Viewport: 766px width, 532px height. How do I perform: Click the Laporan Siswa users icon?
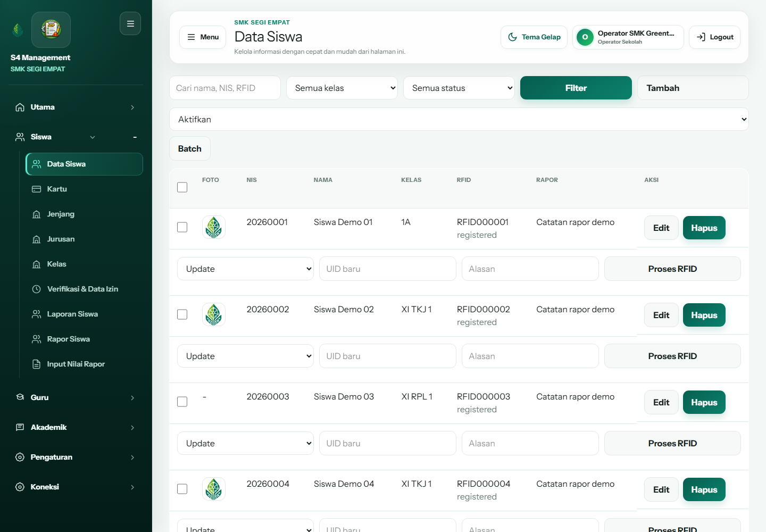pyautogui.click(x=37, y=314)
